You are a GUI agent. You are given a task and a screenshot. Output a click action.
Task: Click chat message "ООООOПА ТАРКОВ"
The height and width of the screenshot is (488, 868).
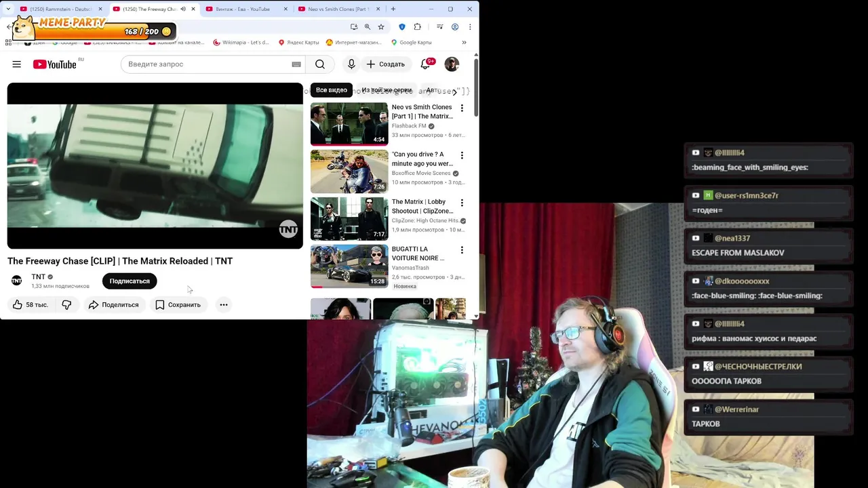(x=726, y=381)
